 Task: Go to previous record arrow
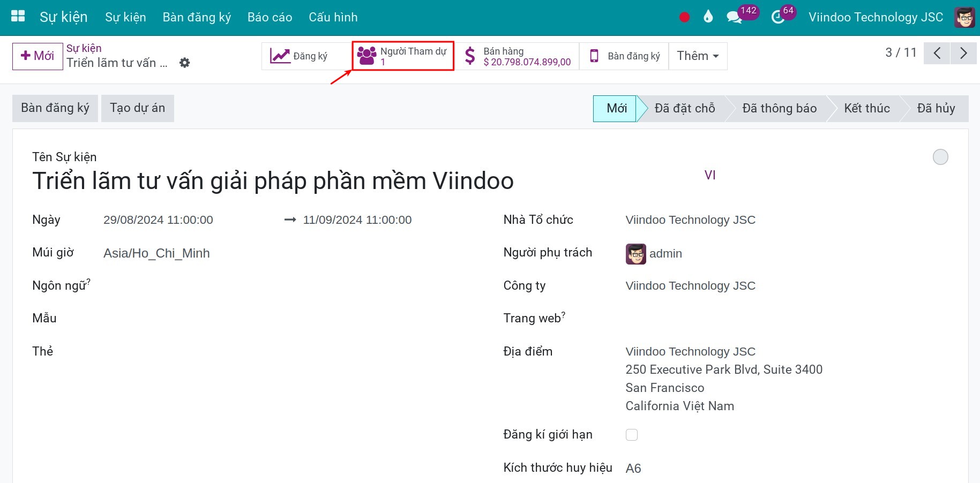click(937, 53)
